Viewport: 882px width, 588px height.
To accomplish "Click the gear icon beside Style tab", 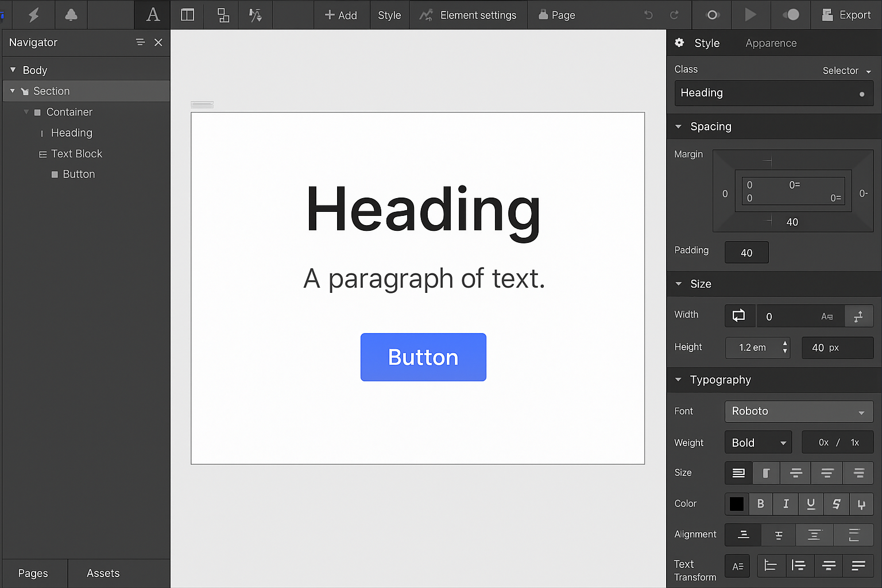I will pyautogui.click(x=679, y=42).
